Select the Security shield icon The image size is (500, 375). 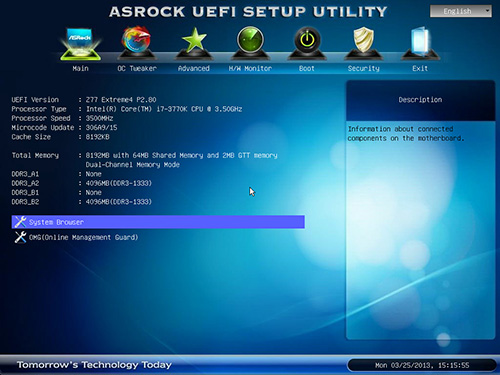[363, 43]
